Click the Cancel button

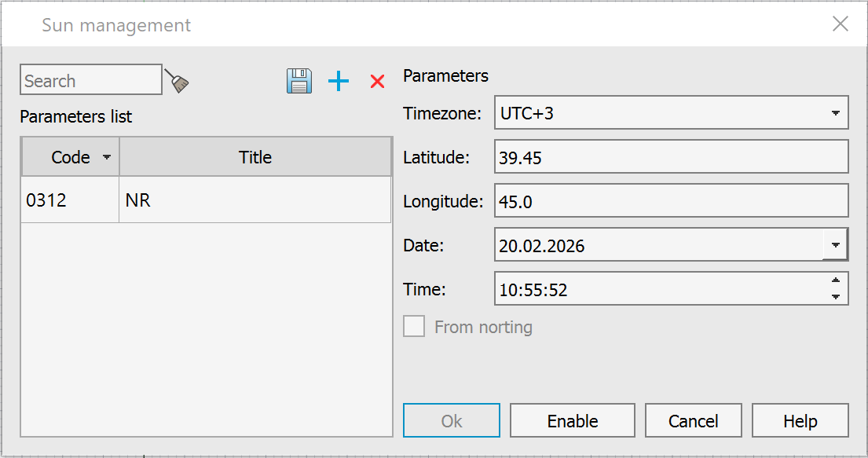point(694,421)
